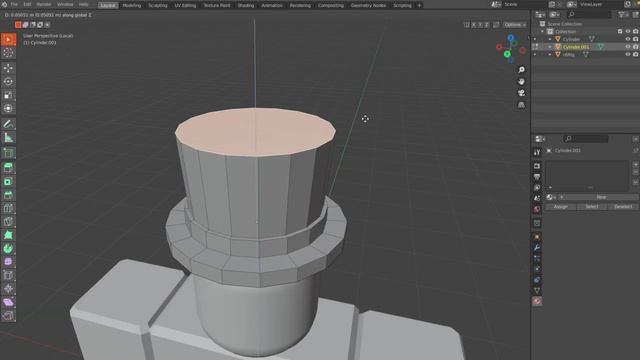Viewport: 640px width, 360px height.
Task: Click the blue Z axis gizmo ball
Action: (511, 38)
